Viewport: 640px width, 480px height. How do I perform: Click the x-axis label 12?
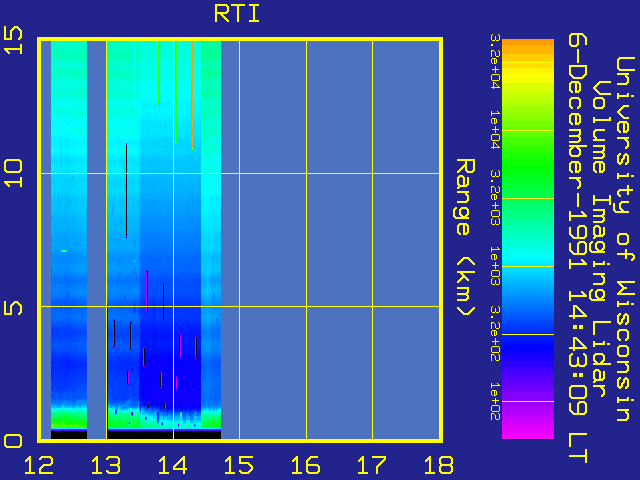coord(39,465)
